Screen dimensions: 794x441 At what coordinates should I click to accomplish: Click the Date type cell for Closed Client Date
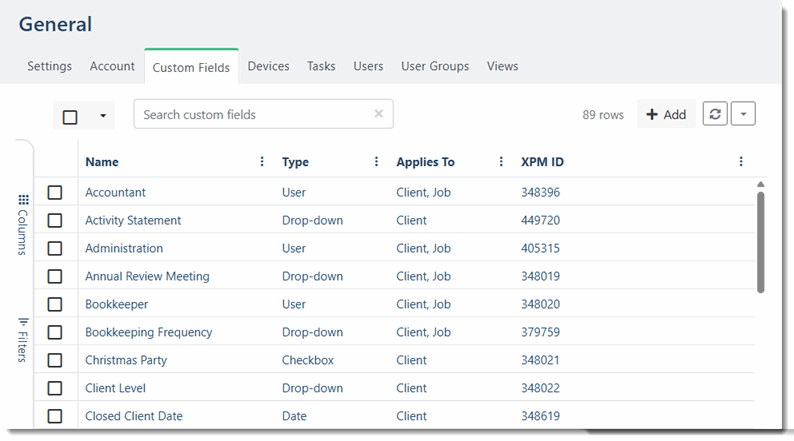(294, 416)
